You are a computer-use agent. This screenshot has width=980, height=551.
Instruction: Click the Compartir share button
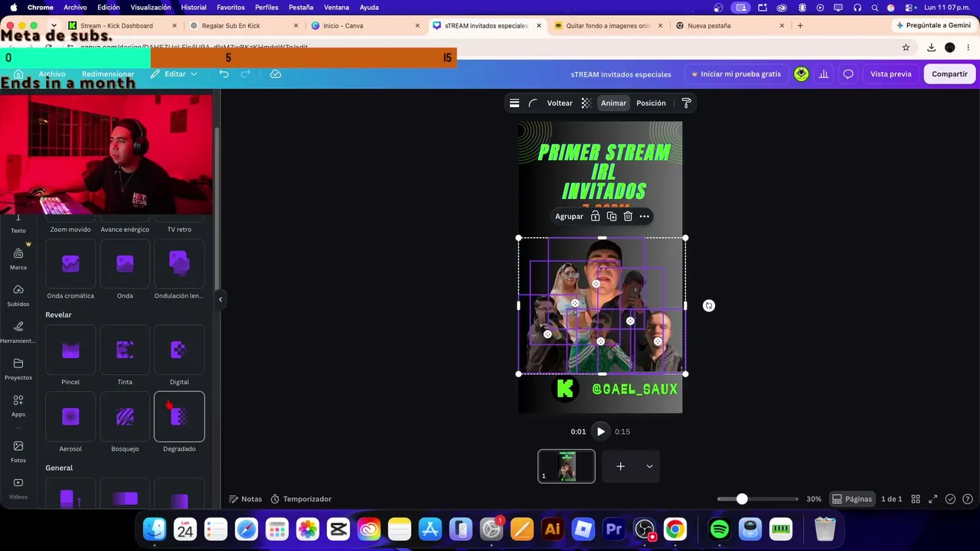click(x=949, y=74)
